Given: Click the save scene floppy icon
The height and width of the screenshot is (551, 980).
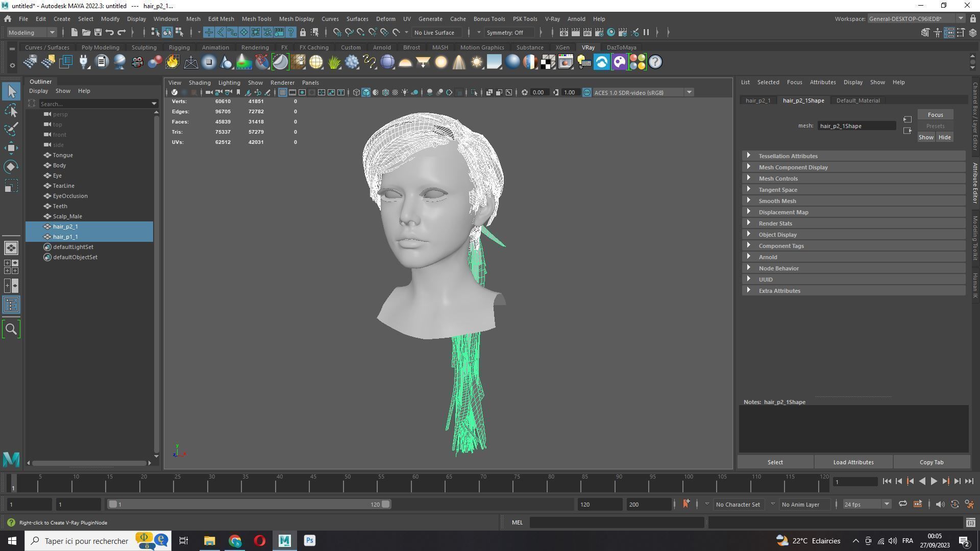Looking at the screenshot, I should [x=97, y=32].
